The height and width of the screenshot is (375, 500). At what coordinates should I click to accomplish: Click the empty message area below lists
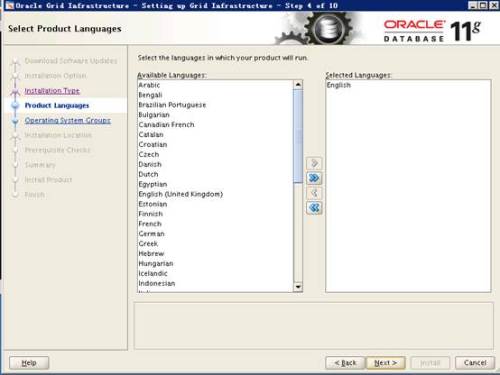pos(314,326)
